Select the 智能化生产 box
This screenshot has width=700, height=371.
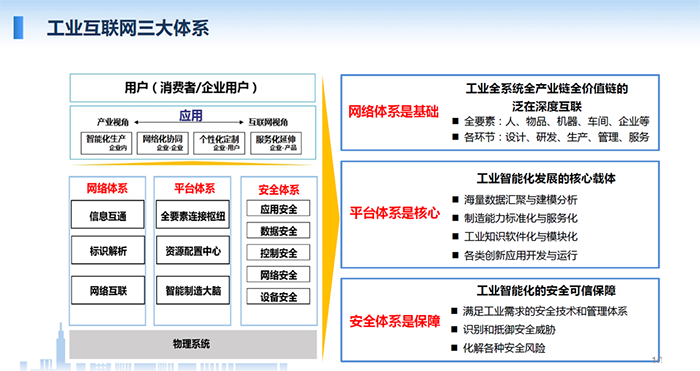pyautogui.click(x=106, y=143)
